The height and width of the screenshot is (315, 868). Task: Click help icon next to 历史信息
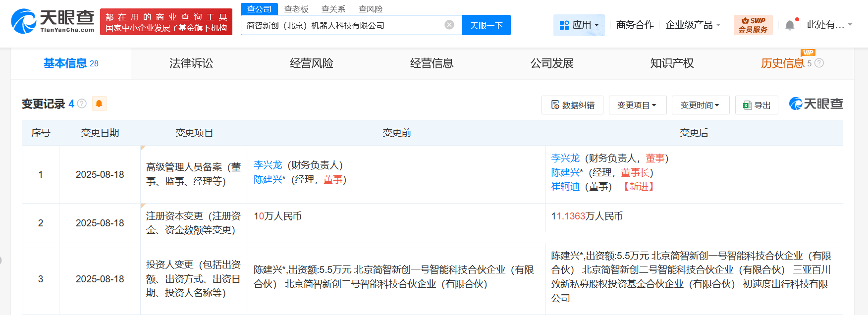[x=819, y=63]
